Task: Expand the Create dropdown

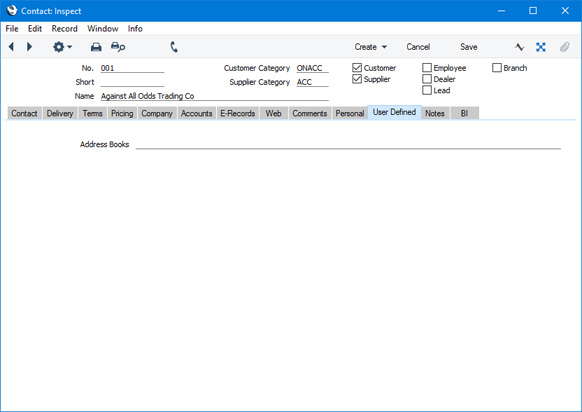Action: pyautogui.click(x=370, y=47)
